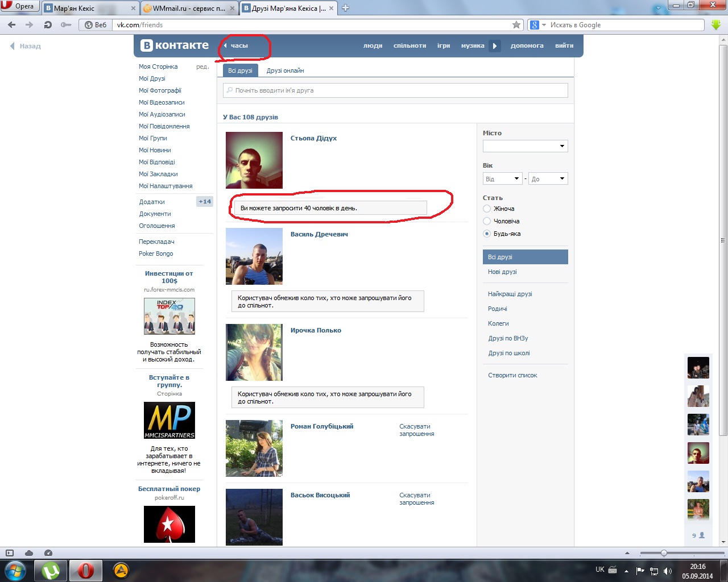Open the AIMP taskbar icon

pyautogui.click(x=121, y=570)
